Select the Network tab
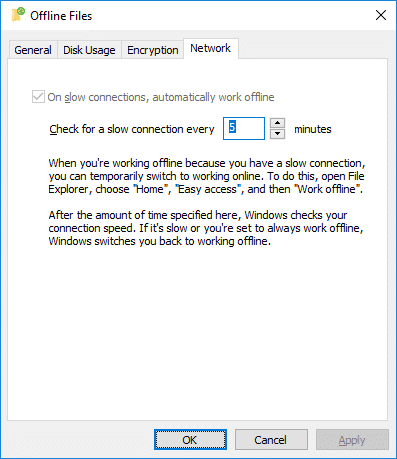 click(x=210, y=49)
